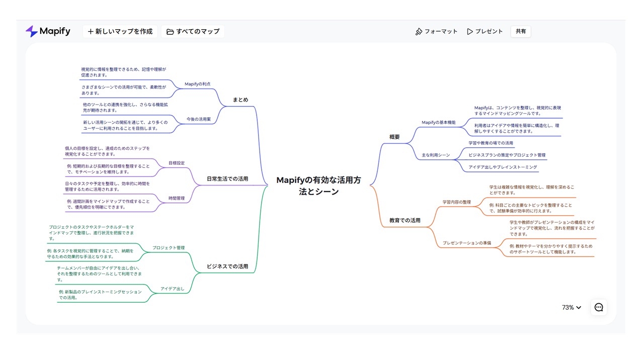Select the ビジネスでの活用 branch node

pos(227,266)
